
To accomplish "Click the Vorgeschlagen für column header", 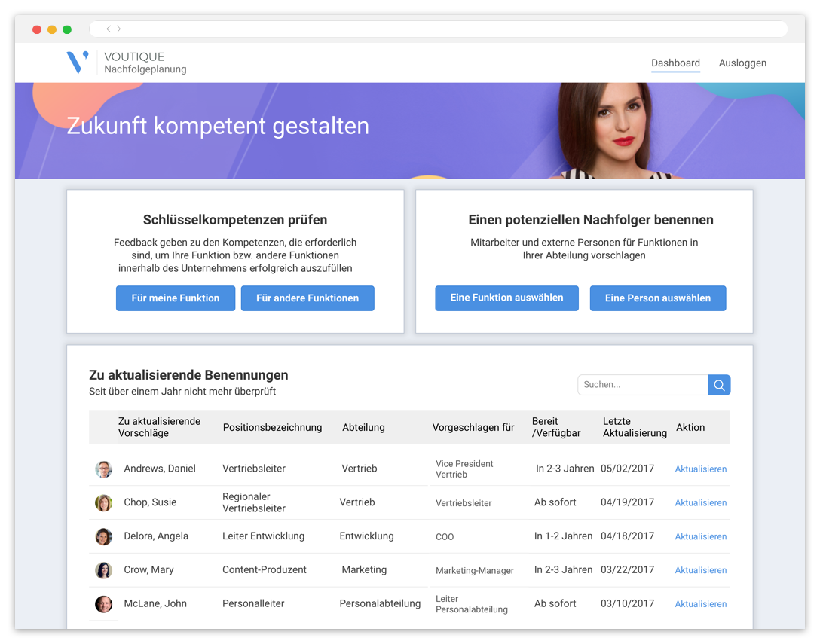I will (x=473, y=428).
